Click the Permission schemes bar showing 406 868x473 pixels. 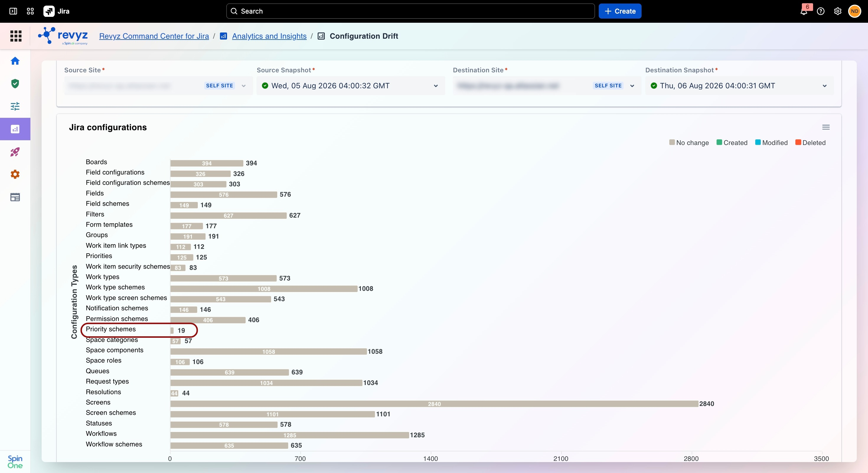[x=208, y=320]
